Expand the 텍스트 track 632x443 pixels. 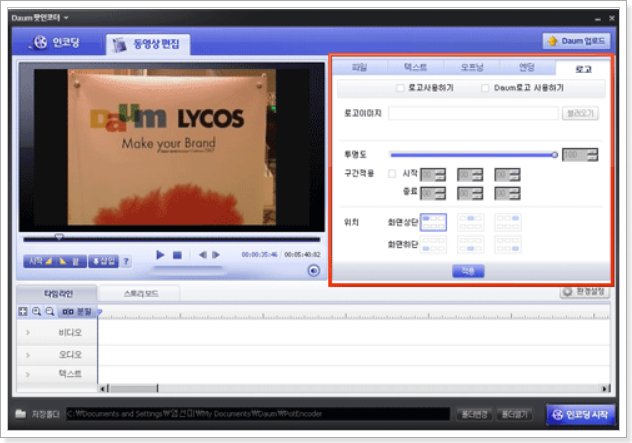28,374
